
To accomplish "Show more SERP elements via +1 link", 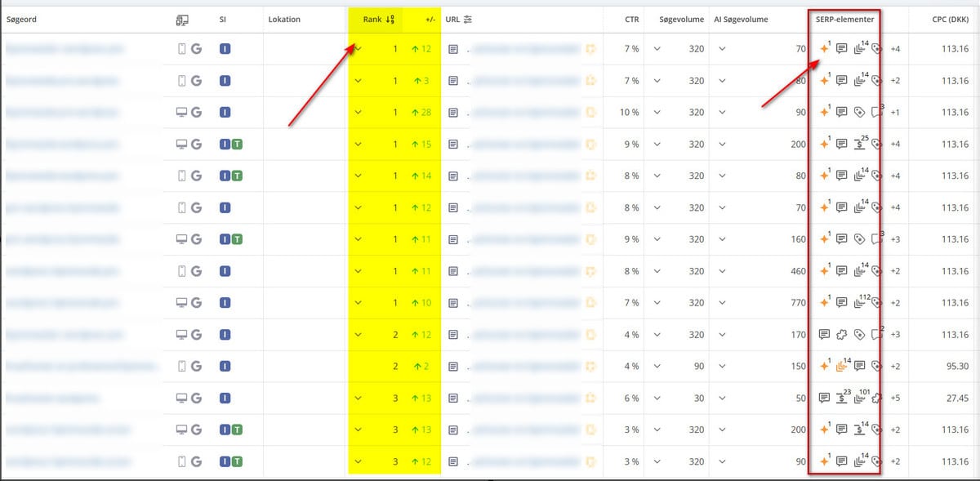I will tap(895, 113).
